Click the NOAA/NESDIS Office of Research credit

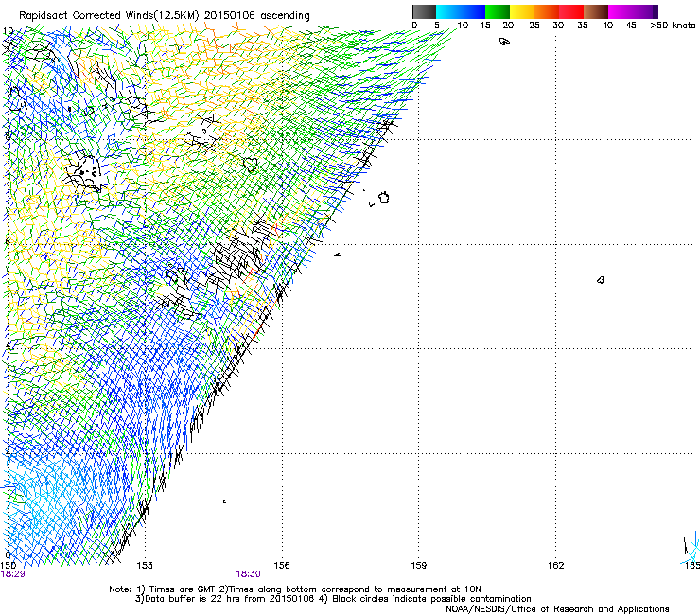tap(557, 609)
